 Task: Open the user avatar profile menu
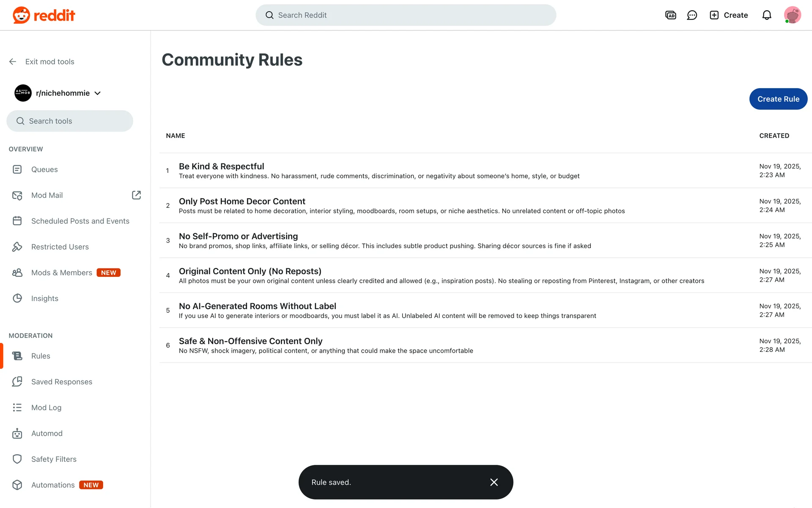(x=792, y=15)
